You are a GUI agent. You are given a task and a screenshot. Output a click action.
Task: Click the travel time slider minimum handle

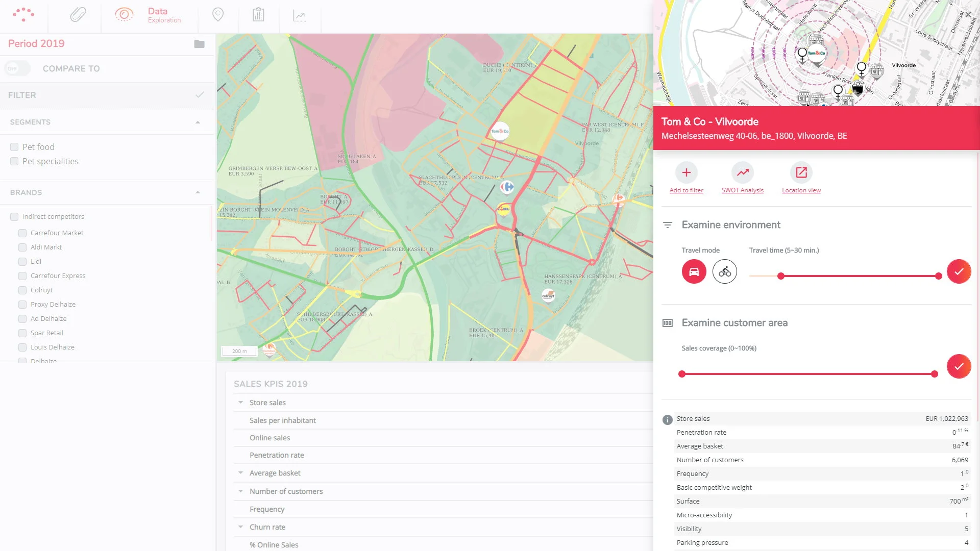[x=780, y=276]
